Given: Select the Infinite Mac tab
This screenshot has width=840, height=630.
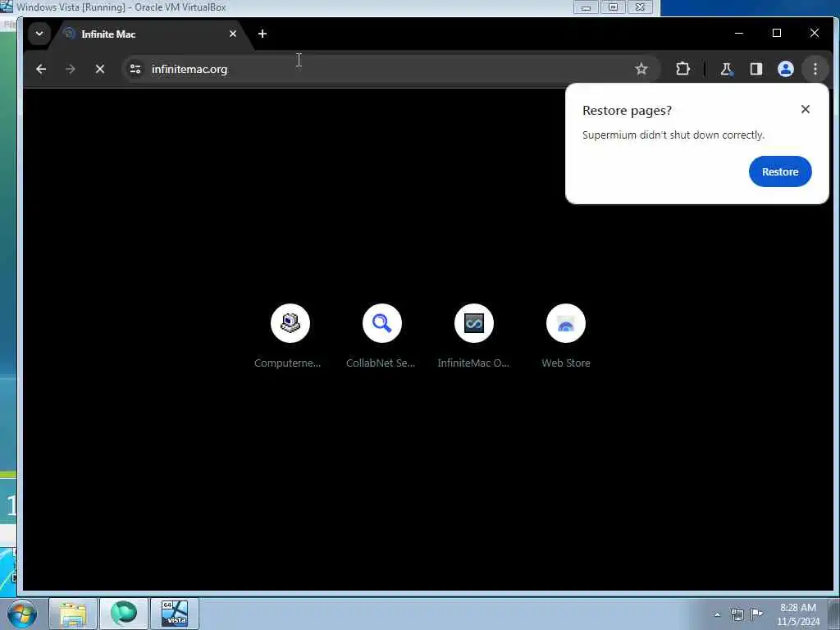Looking at the screenshot, I should click(x=150, y=34).
